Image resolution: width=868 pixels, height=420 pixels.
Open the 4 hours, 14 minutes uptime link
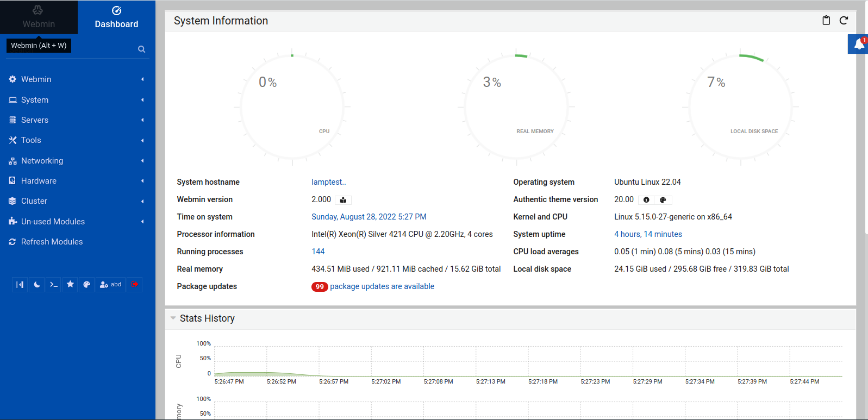click(x=648, y=234)
